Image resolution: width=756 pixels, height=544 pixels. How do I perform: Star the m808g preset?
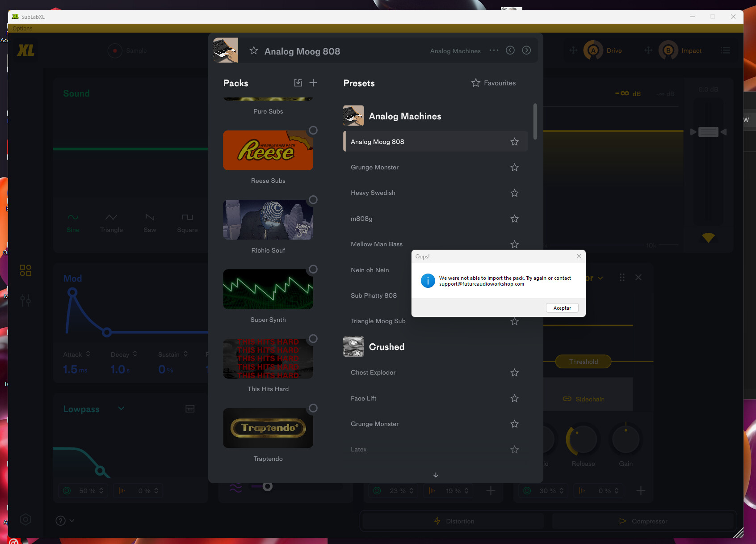pos(515,219)
